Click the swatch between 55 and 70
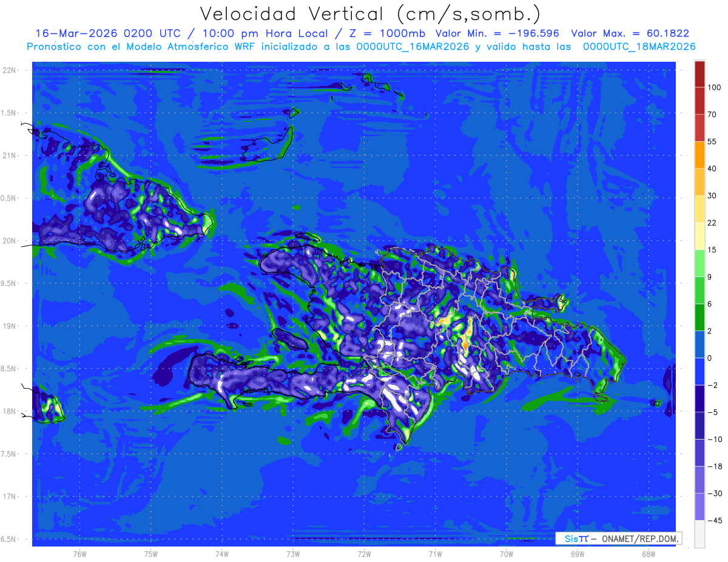This screenshot has height=562, width=728. [699, 128]
